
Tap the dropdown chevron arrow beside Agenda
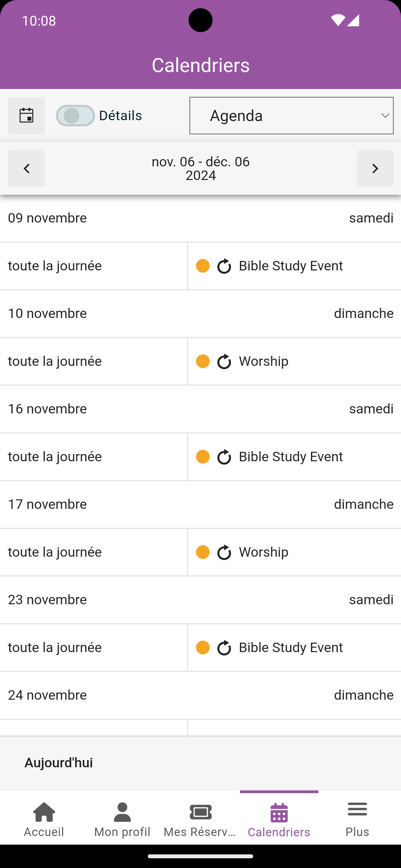385,115
